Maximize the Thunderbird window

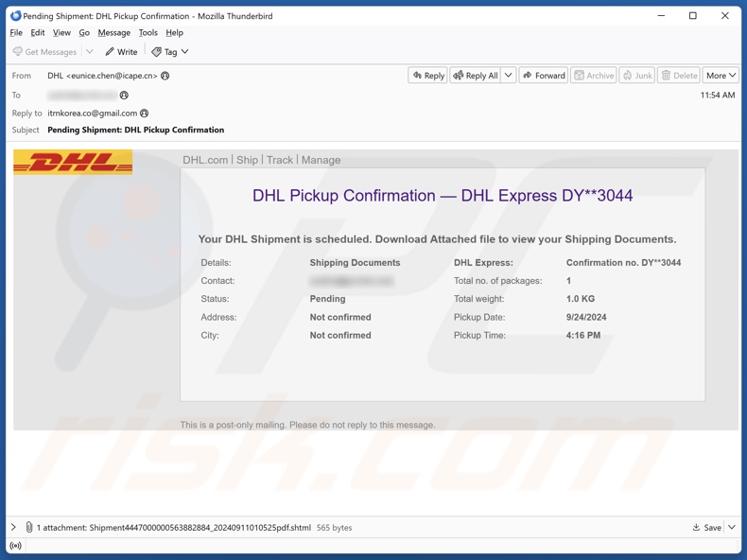tap(693, 16)
